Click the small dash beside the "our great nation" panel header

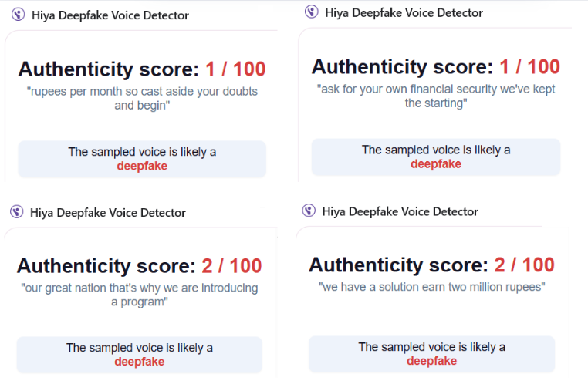pos(262,207)
